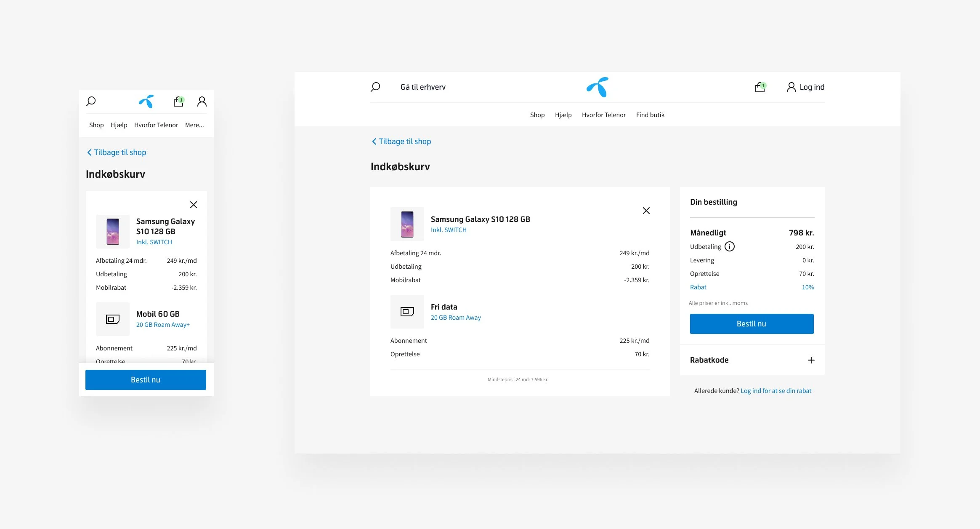Click the user icon beside Log ind

(791, 87)
